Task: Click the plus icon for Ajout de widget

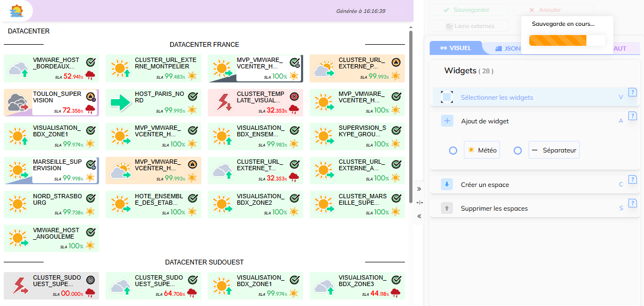Action: point(447,121)
